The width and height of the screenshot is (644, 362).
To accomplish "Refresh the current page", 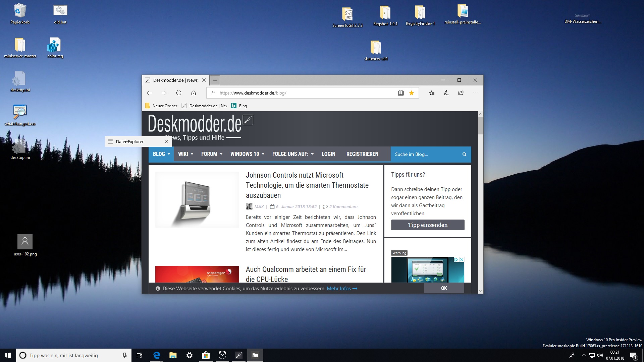I will point(179,93).
